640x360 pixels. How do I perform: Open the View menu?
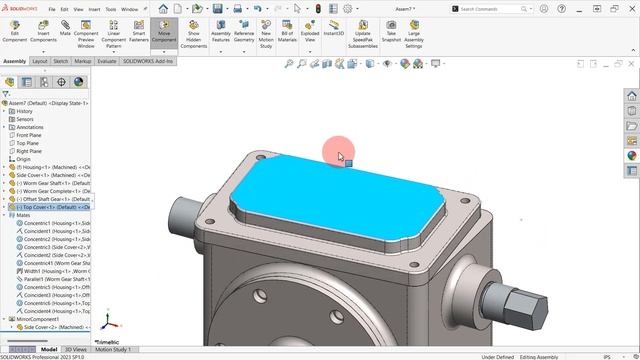pyautogui.click(x=78, y=9)
